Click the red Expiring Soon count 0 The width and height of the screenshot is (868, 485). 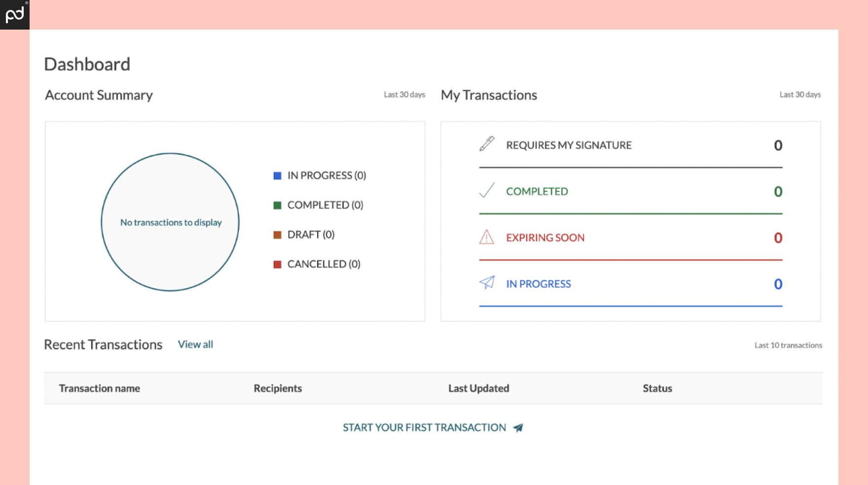coord(778,238)
